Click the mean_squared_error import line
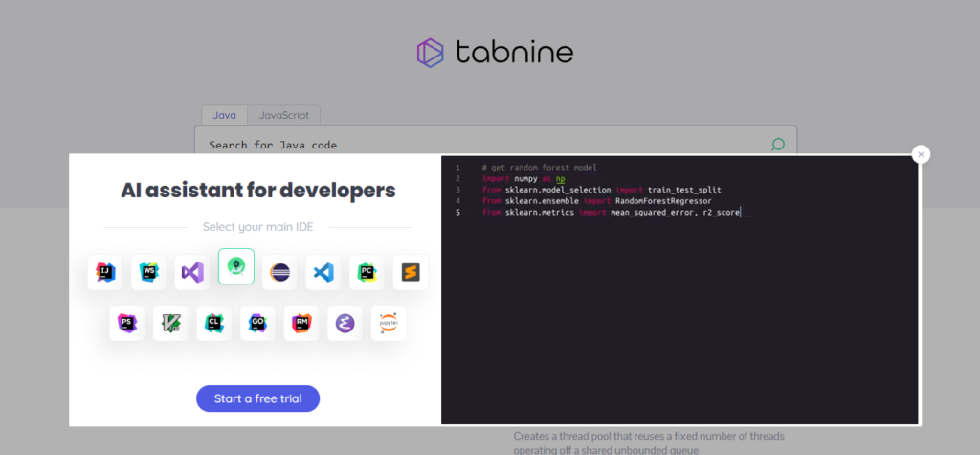This screenshot has width=980, height=455. click(611, 213)
